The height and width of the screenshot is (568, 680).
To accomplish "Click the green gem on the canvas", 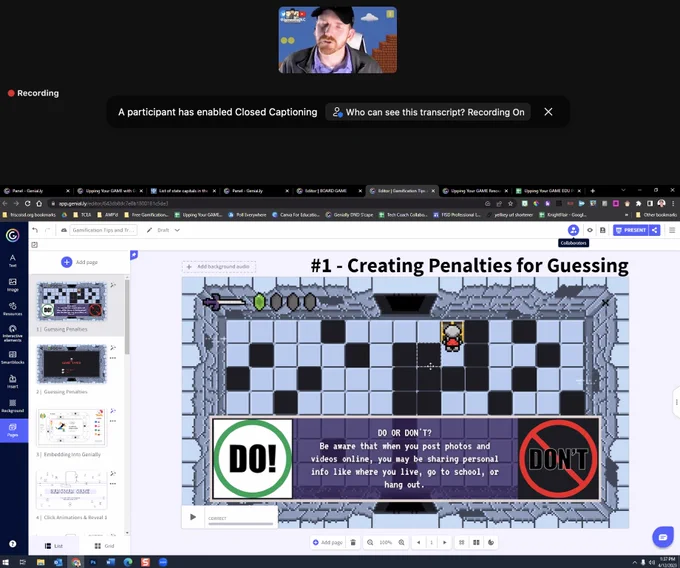I will click(x=259, y=302).
